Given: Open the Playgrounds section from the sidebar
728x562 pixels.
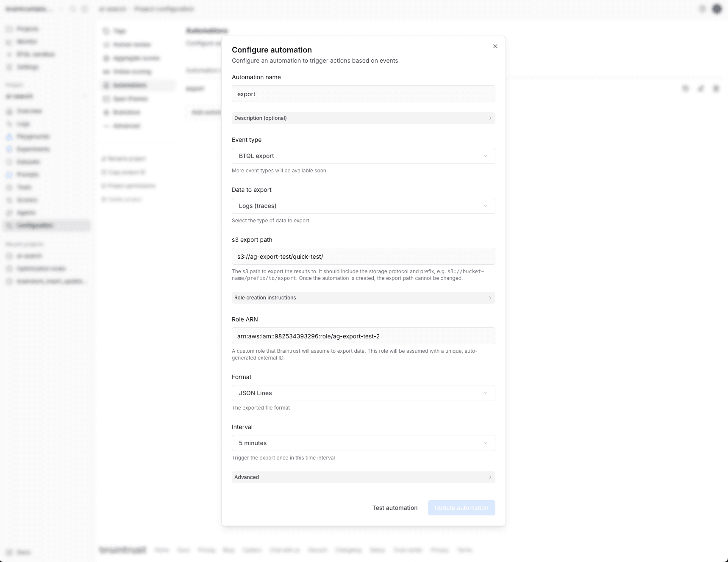Looking at the screenshot, I should [x=33, y=136].
